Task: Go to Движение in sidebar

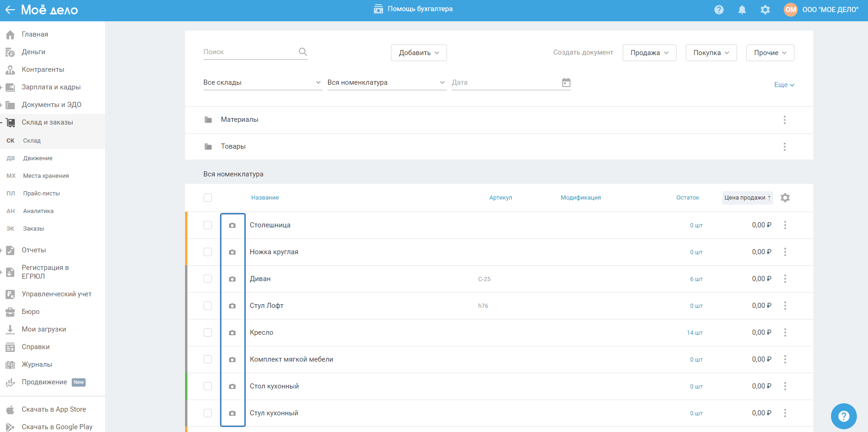Action: tap(38, 158)
